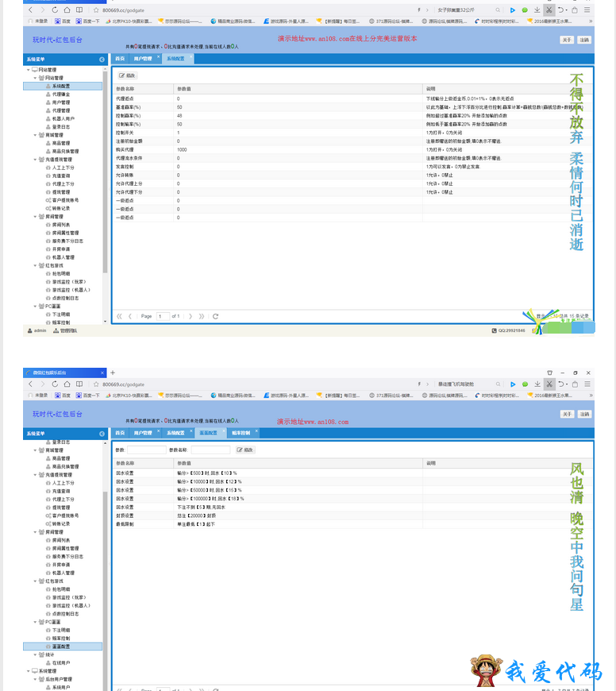Go to the next page in the upper window pager
The image size is (616, 691).
[191, 316]
